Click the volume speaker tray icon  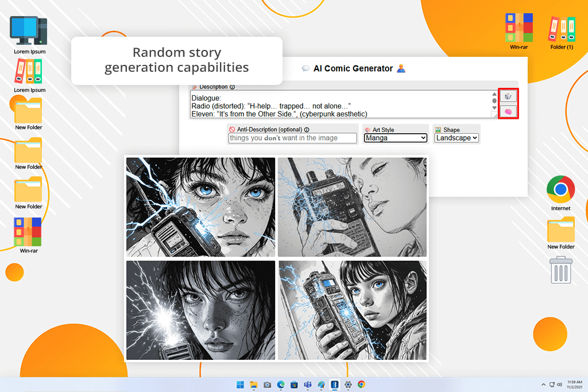coord(559,385)
